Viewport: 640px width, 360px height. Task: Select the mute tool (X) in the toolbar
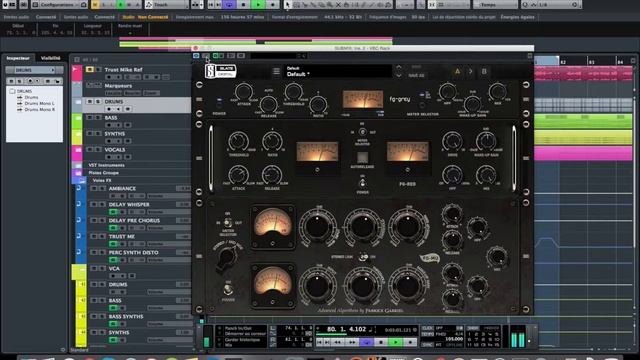point(338,5)
